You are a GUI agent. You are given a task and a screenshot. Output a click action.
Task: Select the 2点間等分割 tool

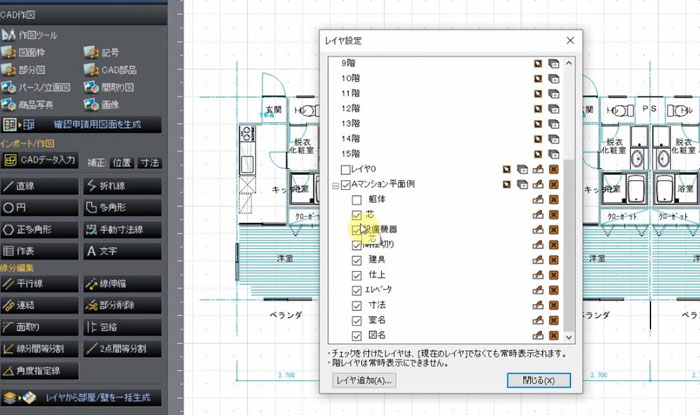pos(122,349)
